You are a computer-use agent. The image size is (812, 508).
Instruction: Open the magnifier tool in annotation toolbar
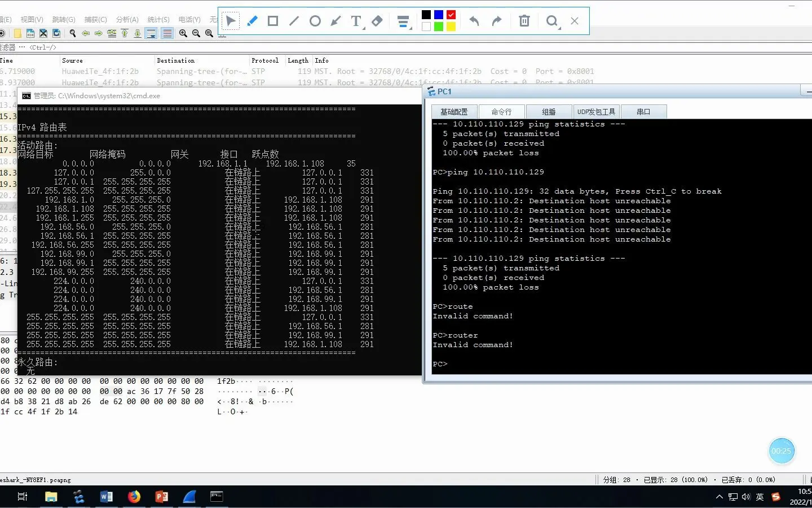point(553,21)
